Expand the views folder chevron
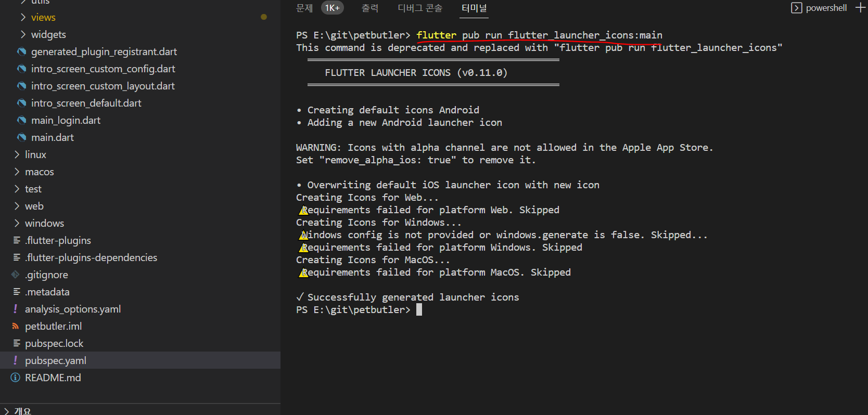This screenshot has height=415, width=868. [x=23, y=17]
